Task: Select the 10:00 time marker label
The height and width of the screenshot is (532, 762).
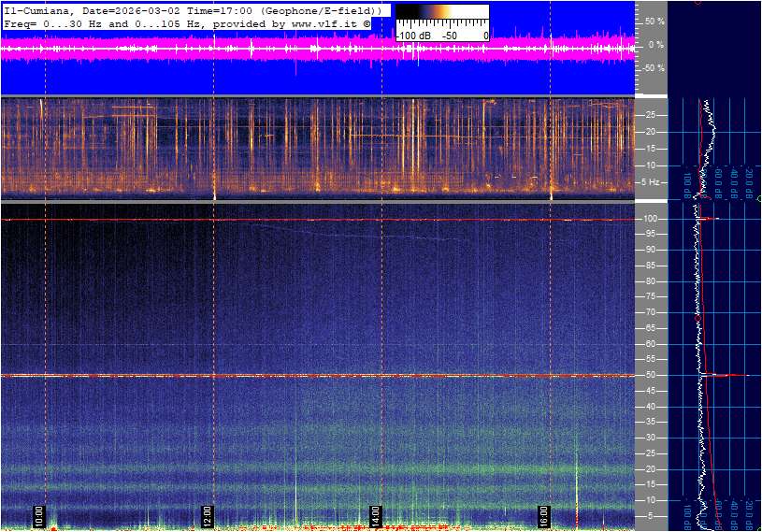Action: coord(38,516)
